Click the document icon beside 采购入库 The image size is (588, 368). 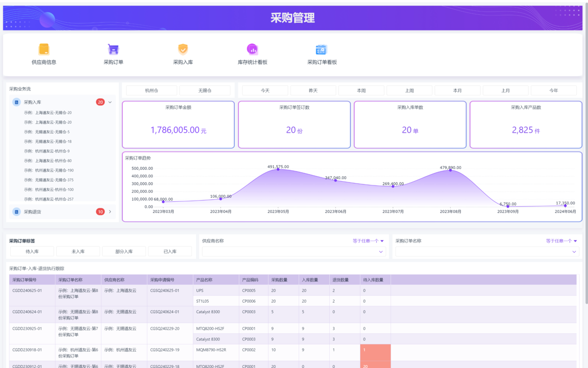pos(16,102)
